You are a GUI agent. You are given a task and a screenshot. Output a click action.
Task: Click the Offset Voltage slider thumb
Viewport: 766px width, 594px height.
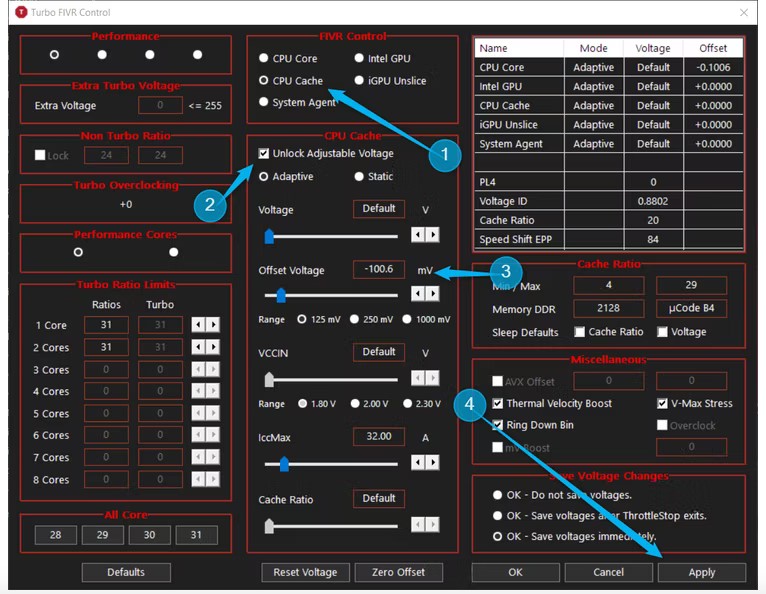coord(281,295)
